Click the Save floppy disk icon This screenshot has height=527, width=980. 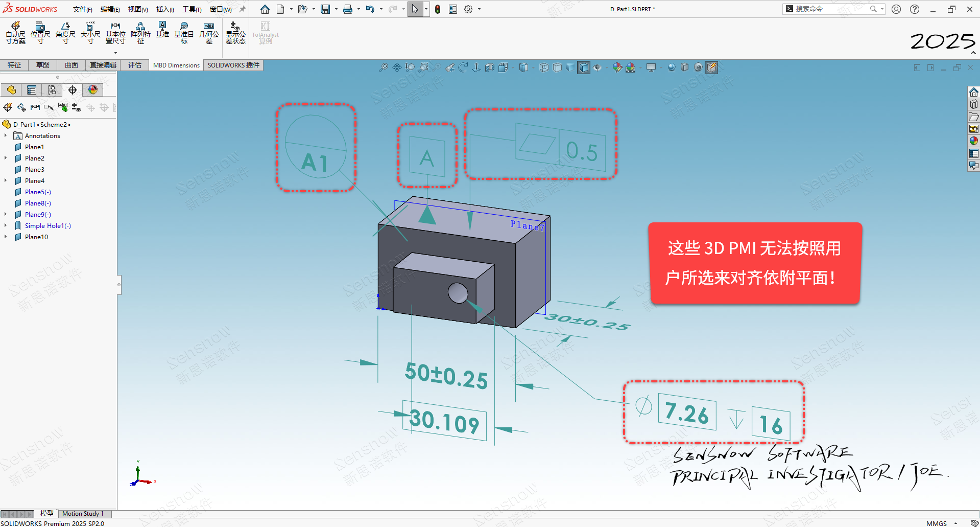325,9
